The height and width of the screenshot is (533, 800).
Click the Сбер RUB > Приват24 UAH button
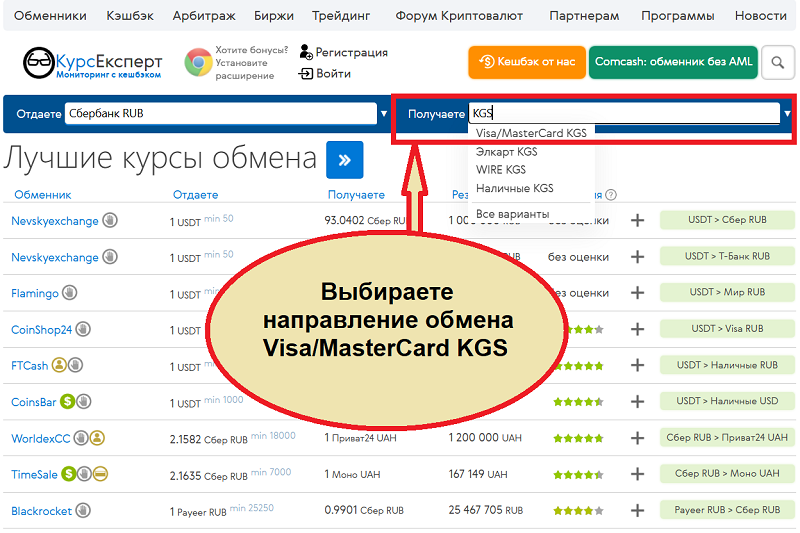(727, 438)
